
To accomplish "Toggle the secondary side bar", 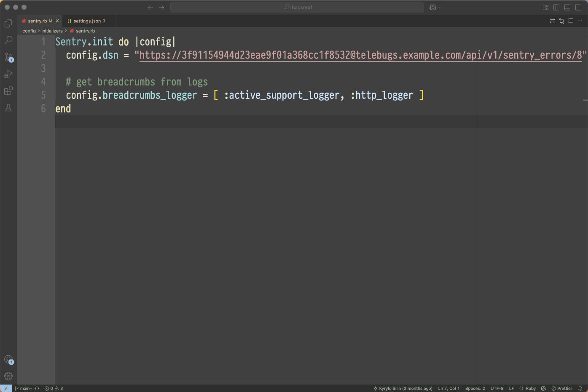I will coord(578,7).
